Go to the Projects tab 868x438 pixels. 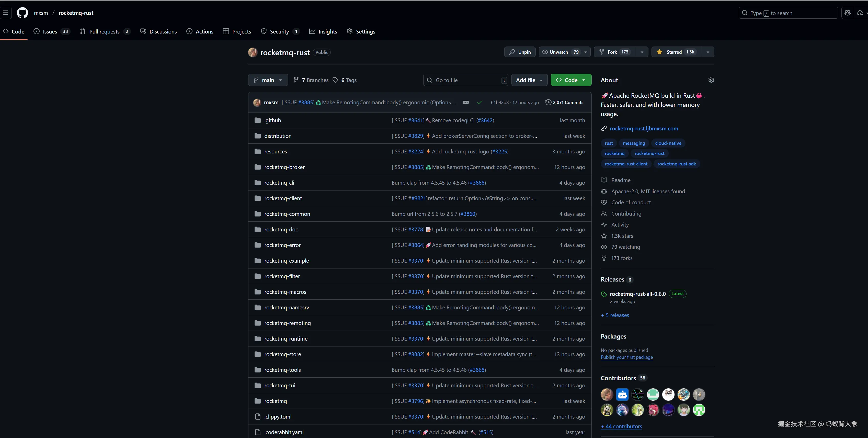pos(237,31)
